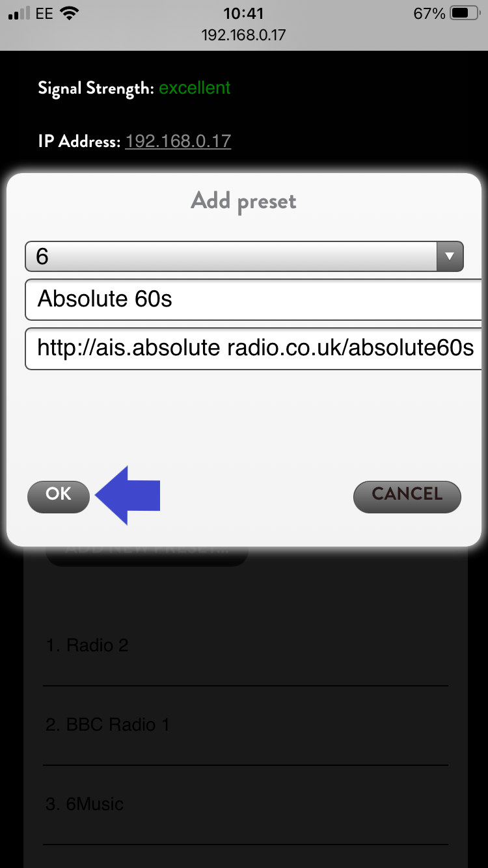The image size is (488, 868).
Task: Tap the browser address bar URL
Action: [243, 34]
